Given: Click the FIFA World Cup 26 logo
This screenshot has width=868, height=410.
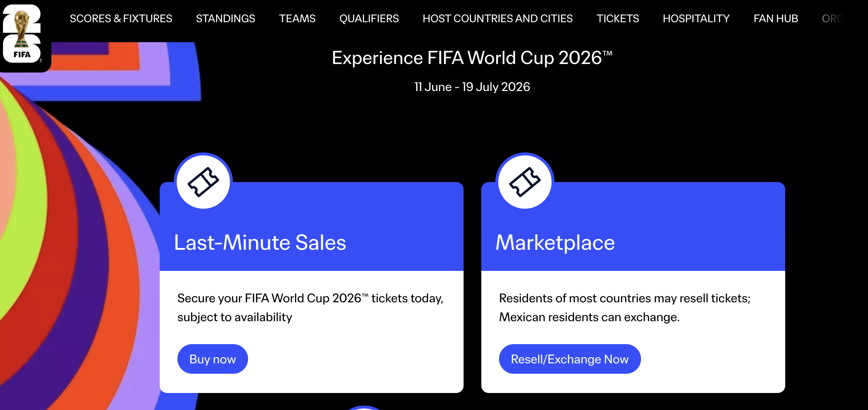Looking at the screenshot, I should (24, 35).
